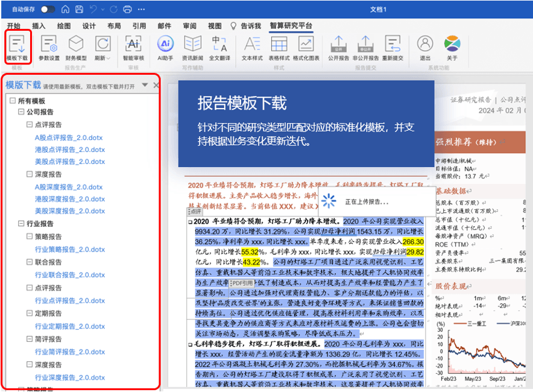Click the print icon in title bar

[x=127, y=10]
